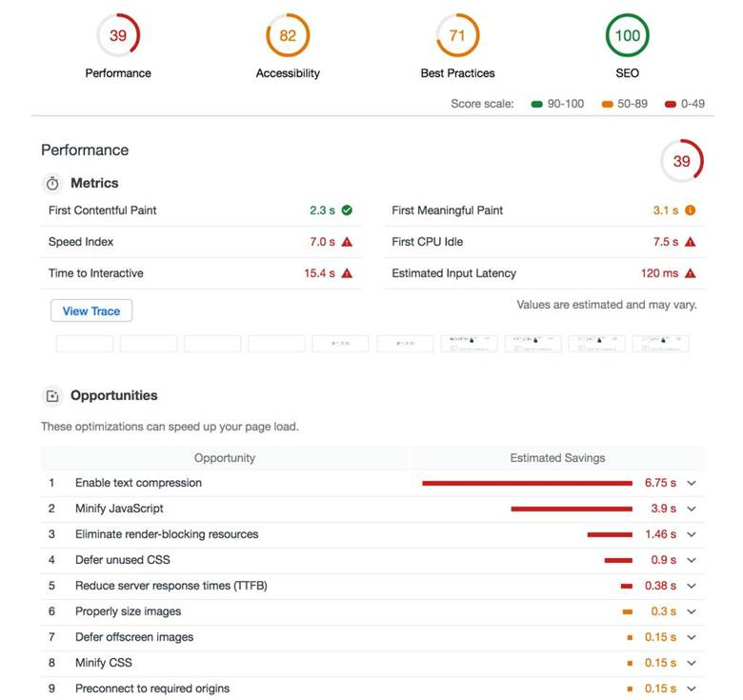Click the Opportunities section heading

coord(113,396)
